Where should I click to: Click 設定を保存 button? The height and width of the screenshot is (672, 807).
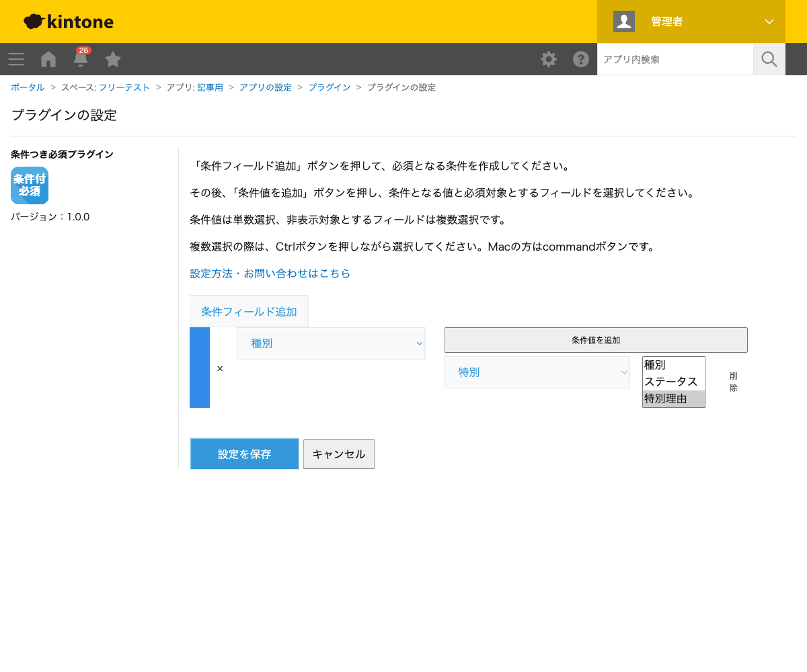pos(244,454)
